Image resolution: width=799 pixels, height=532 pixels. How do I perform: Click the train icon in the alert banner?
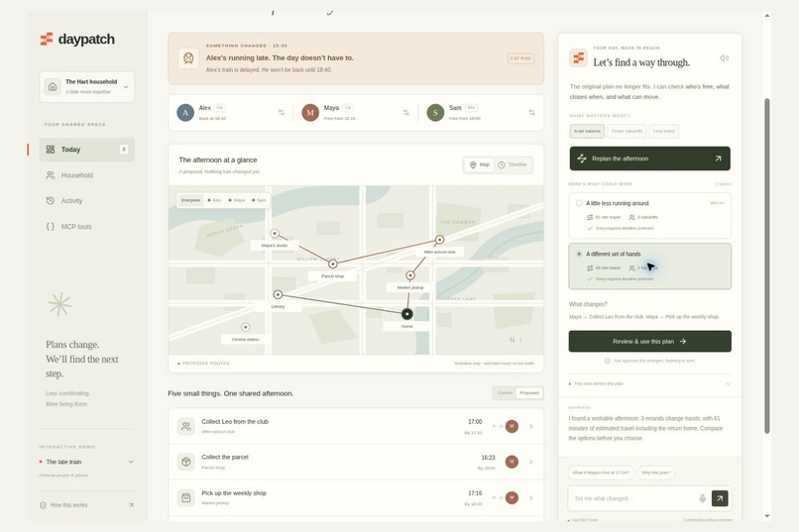[188, 58]
